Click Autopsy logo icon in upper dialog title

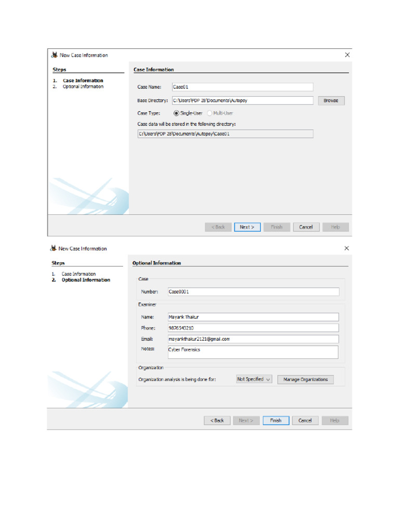pos(54,55)
